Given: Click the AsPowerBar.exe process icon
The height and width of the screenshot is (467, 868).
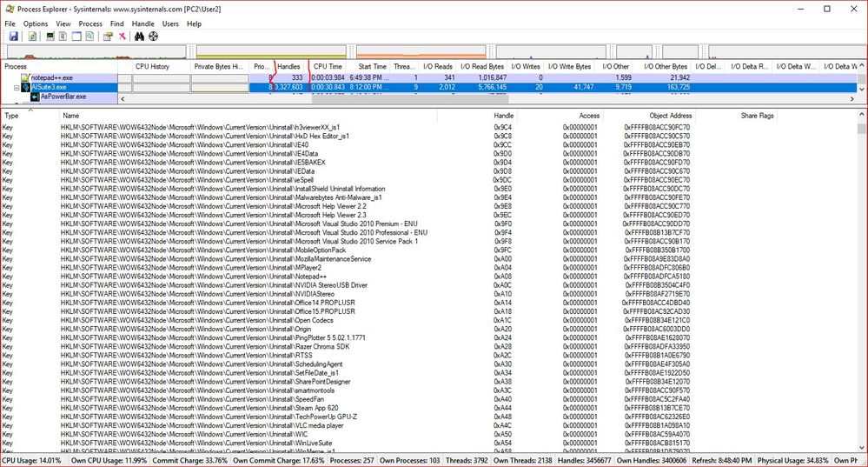Looking at the screenshot, I should pyautogui.click(x=35, y=97).
